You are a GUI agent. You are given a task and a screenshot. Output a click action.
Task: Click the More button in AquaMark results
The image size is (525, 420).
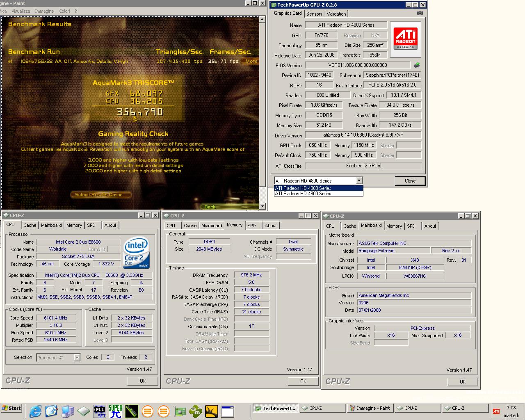click(251, 61)
